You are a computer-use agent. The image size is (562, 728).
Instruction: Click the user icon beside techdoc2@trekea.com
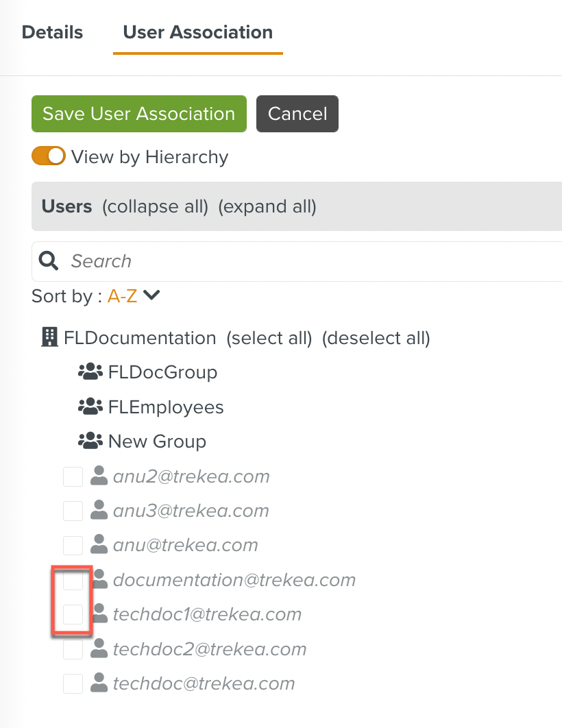99,648
